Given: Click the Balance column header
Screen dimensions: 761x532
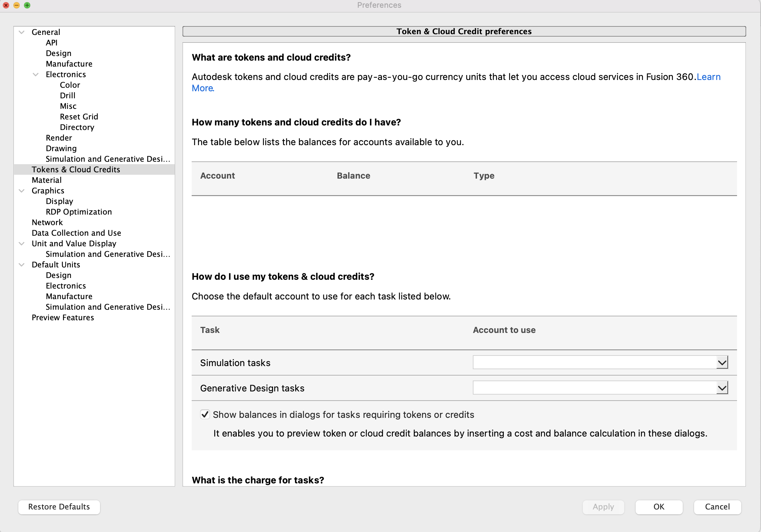Looking at the screenshot, I should [x=353, y=176].
